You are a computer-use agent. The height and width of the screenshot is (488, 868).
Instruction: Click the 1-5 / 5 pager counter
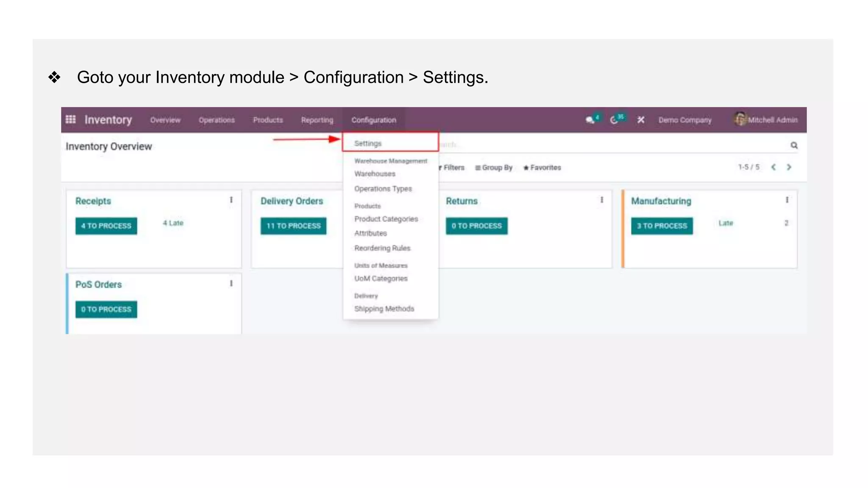pyautogui.click(x=748, y=167)
